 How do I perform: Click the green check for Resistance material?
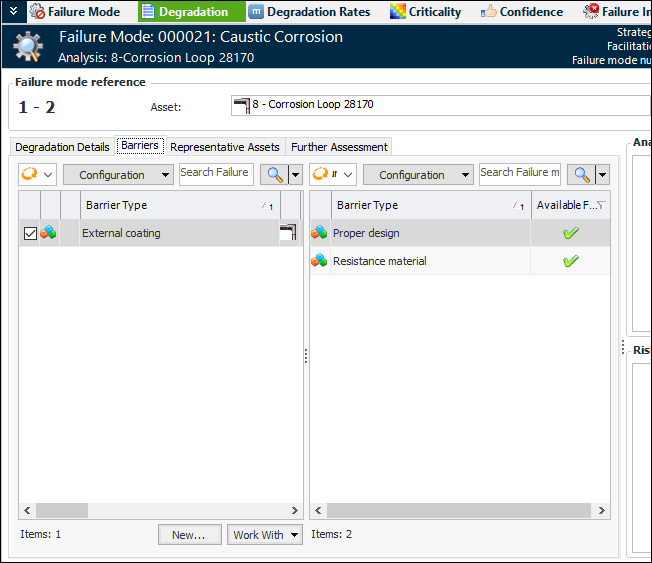570,261
